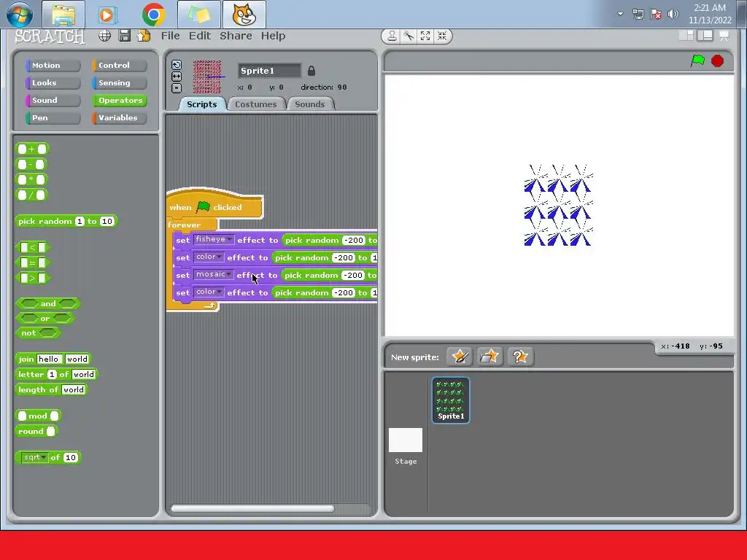This screenshot has height=560, width=747.
Task: Click the pick random palette block
Action: [66, 222]
